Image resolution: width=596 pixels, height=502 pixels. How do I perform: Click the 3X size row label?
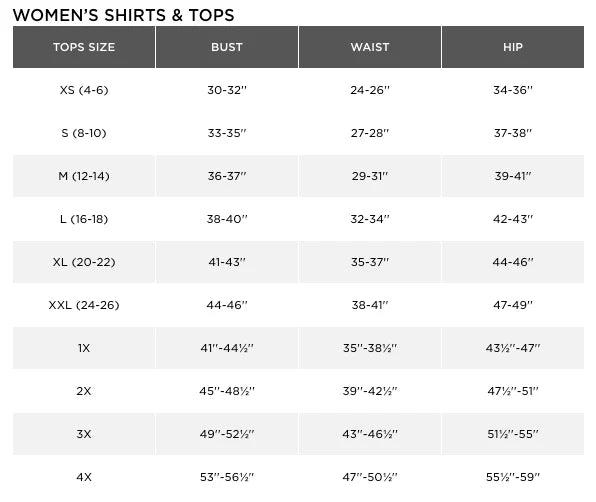point(84,434)
